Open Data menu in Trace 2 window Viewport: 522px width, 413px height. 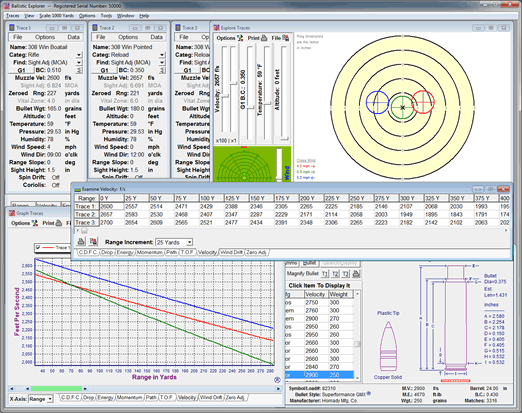click(156, 37)
